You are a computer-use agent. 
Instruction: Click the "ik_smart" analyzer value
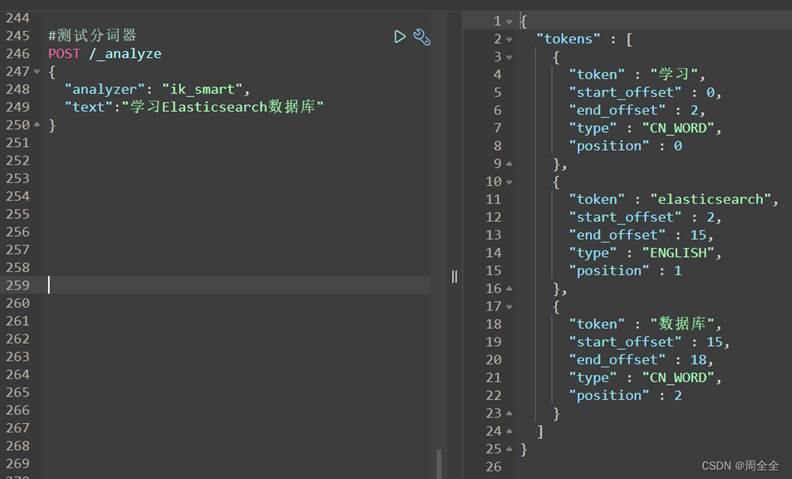202,89
